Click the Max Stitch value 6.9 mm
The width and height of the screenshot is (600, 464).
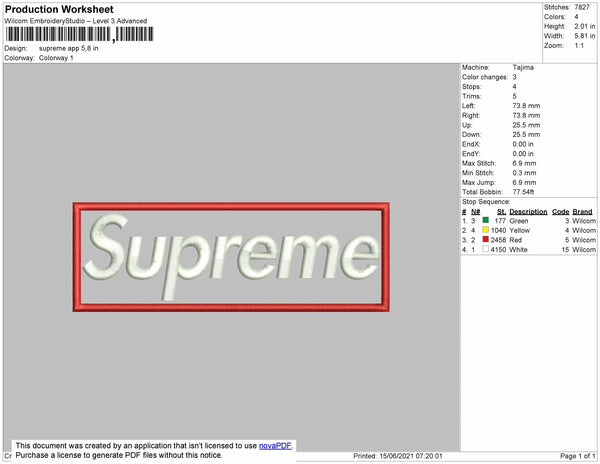tap(525, 163)
